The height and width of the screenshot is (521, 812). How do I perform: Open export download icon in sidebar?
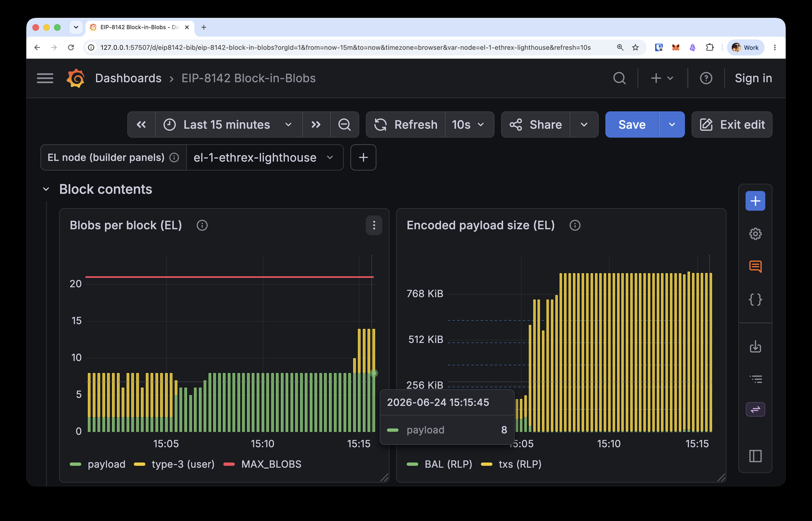(x=755, y=347)
